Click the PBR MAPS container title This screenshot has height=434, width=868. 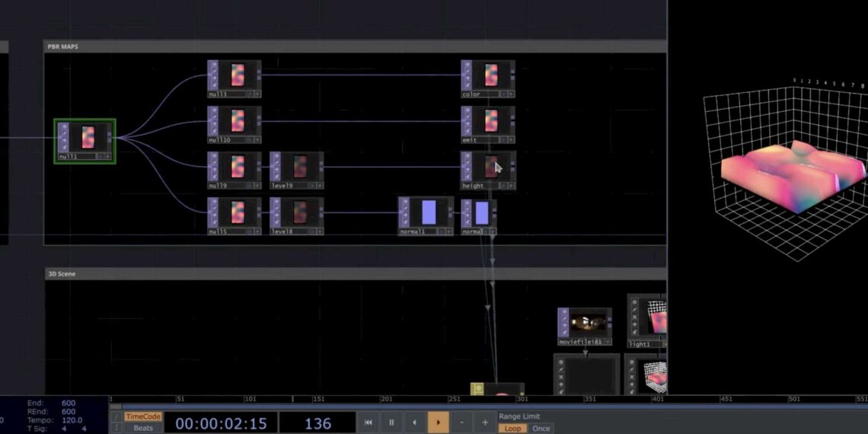62,47
